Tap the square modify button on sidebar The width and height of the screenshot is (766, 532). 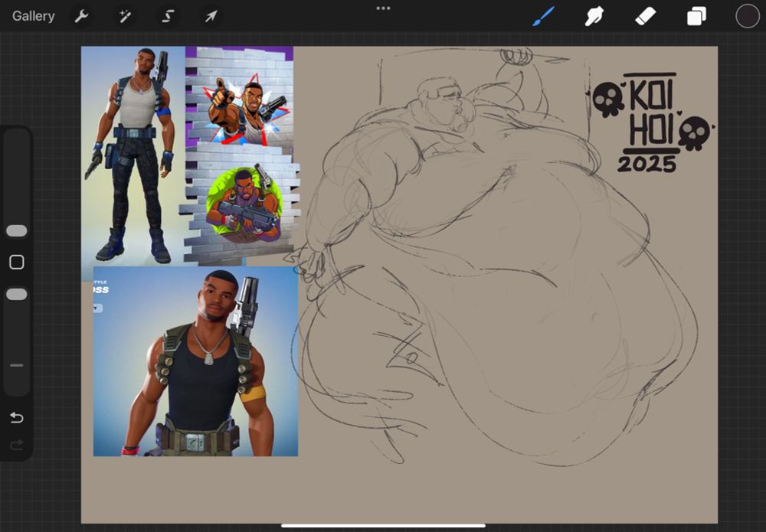coord(17,262)
